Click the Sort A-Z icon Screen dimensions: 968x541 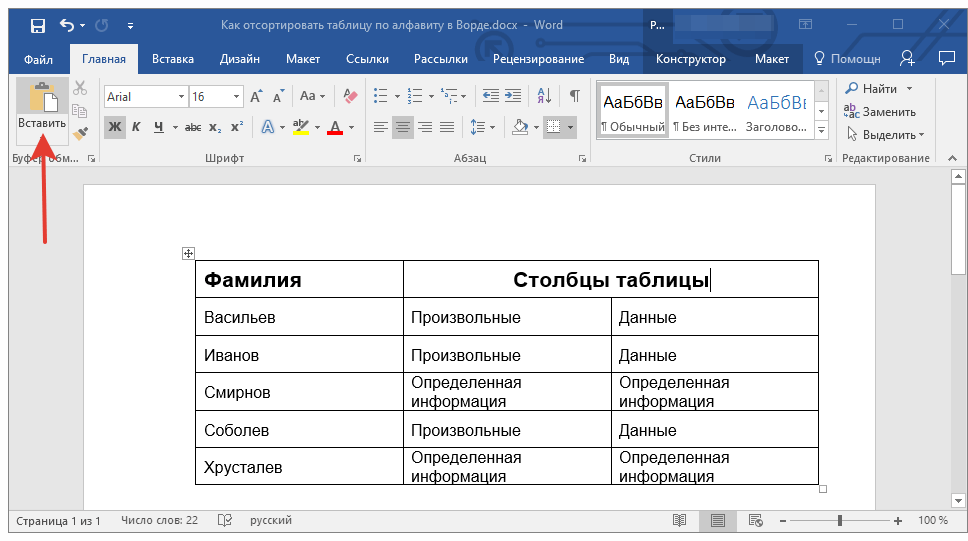[544, 96]
